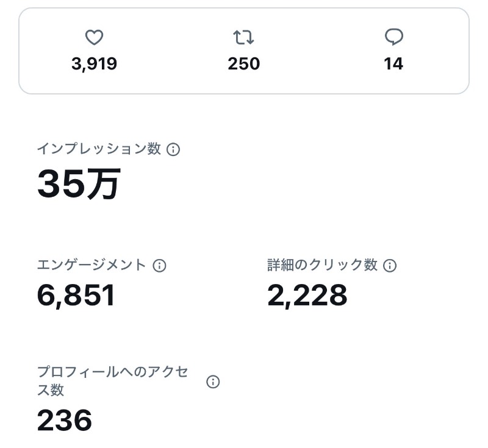
Task: Open info icon beside インプレッション数
Action: pyautogui.click(x=173, y=149)
